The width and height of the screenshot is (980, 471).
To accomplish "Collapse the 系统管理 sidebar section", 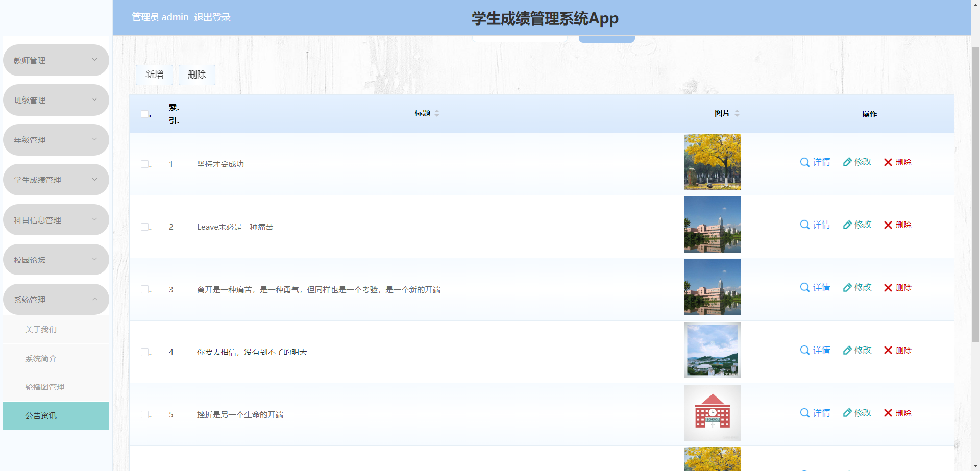I will click(56, 300).
